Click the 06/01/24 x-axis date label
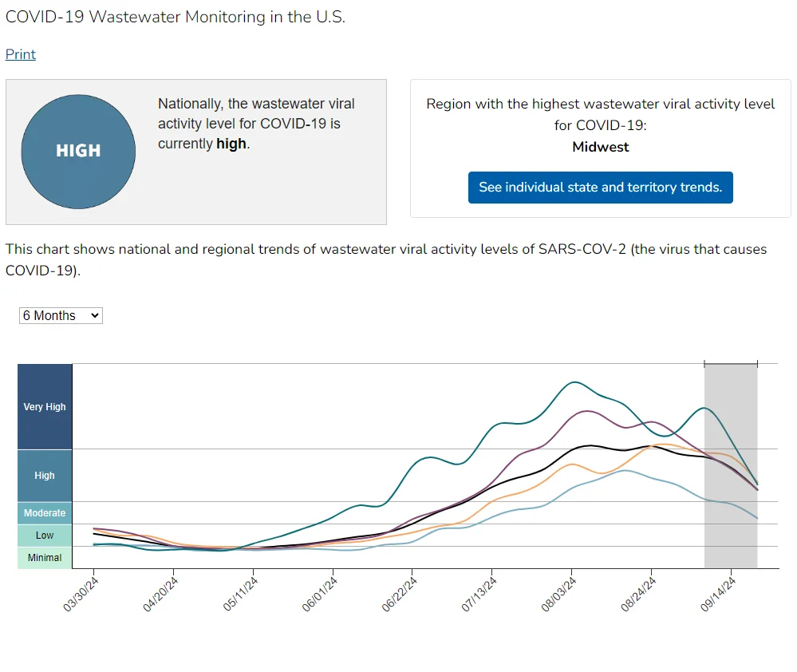The width and height of the screenshot is (797, 672). click(x=320, y=595)
